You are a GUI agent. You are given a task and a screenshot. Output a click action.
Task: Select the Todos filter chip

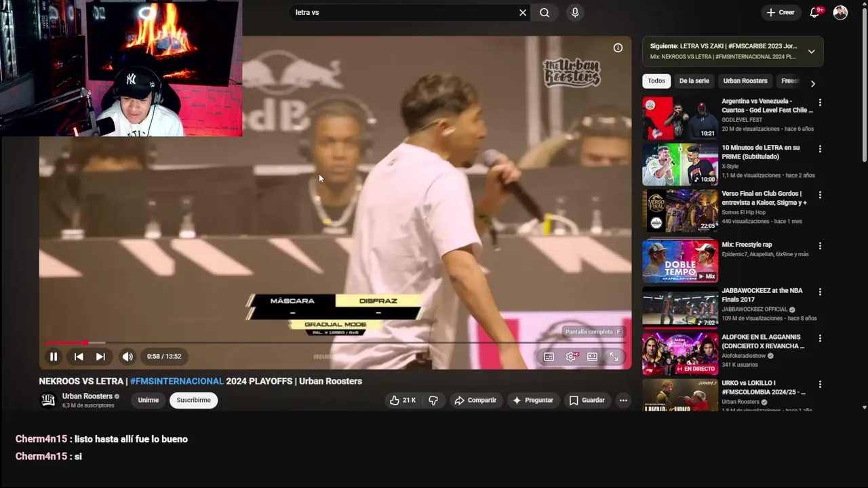pos(656,81)
